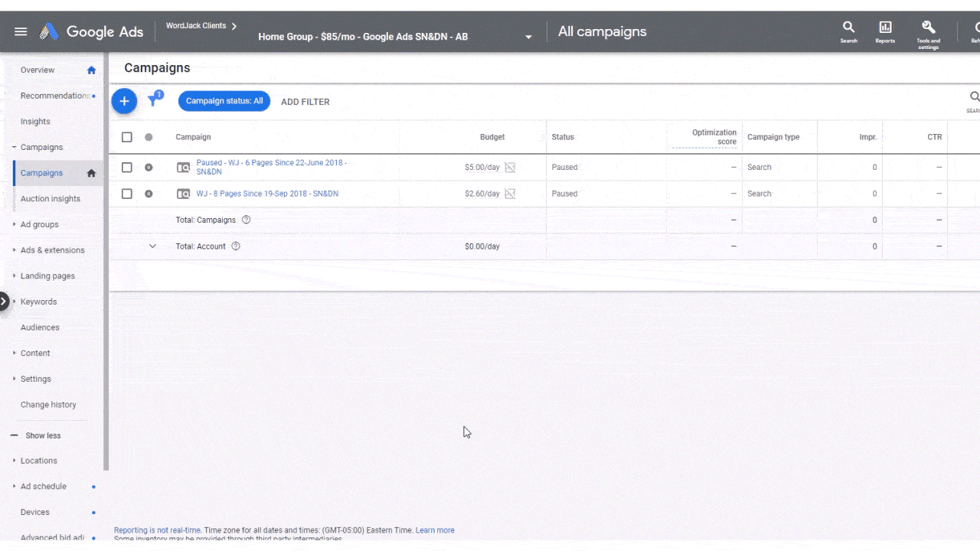980x551 pixels.
Task: Expand Landing pages in sidebar
Action: coord(14,275)
